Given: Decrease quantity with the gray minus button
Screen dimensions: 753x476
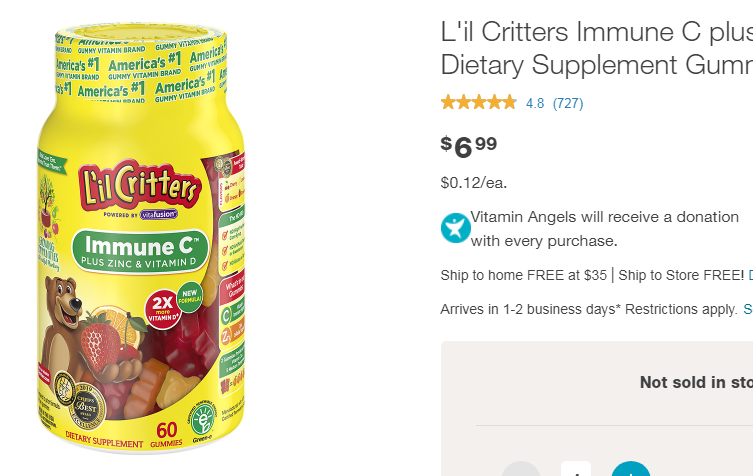Looking at the screenshot, I should 521,470.
